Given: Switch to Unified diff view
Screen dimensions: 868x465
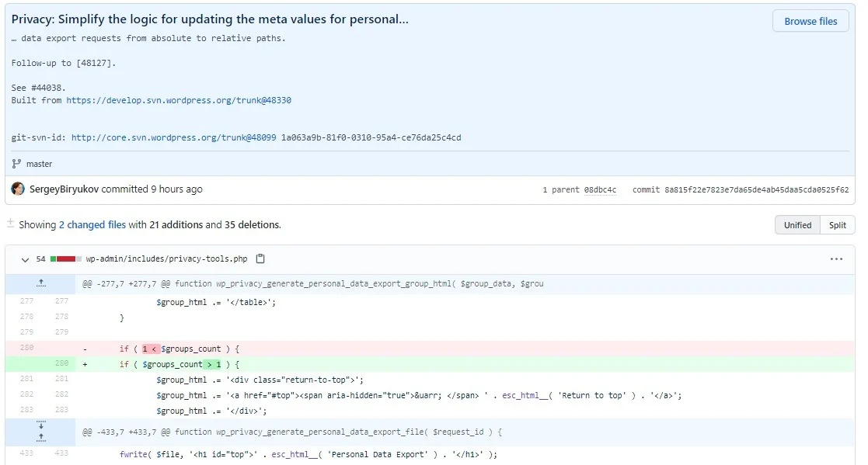Looking at the screenshot, I should point(798,225).
